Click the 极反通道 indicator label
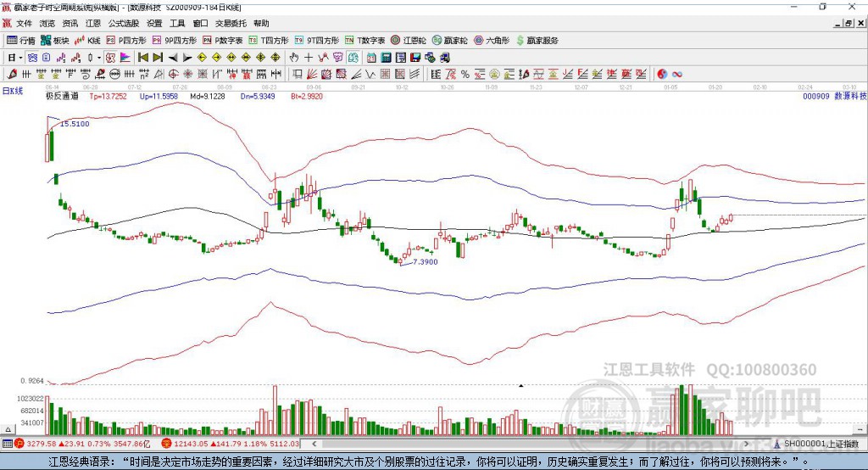This screenshot has width=868, height=470. 62,97
